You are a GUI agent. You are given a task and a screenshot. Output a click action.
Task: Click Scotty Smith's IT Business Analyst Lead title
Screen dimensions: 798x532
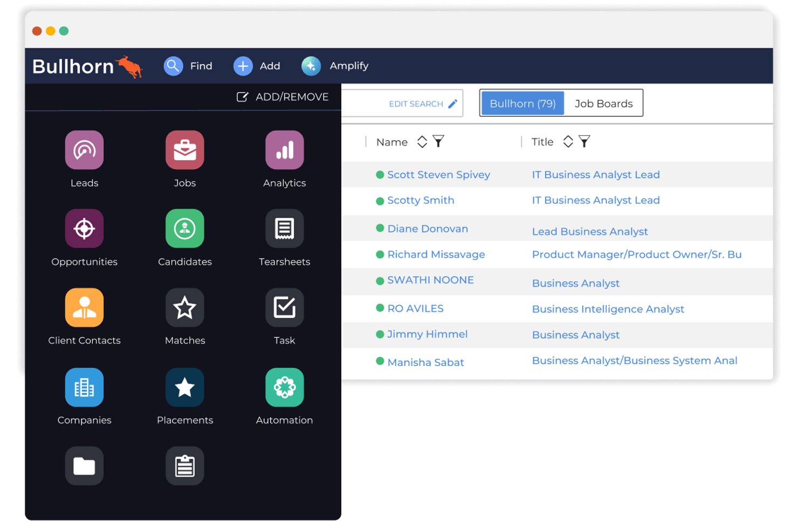596,200
